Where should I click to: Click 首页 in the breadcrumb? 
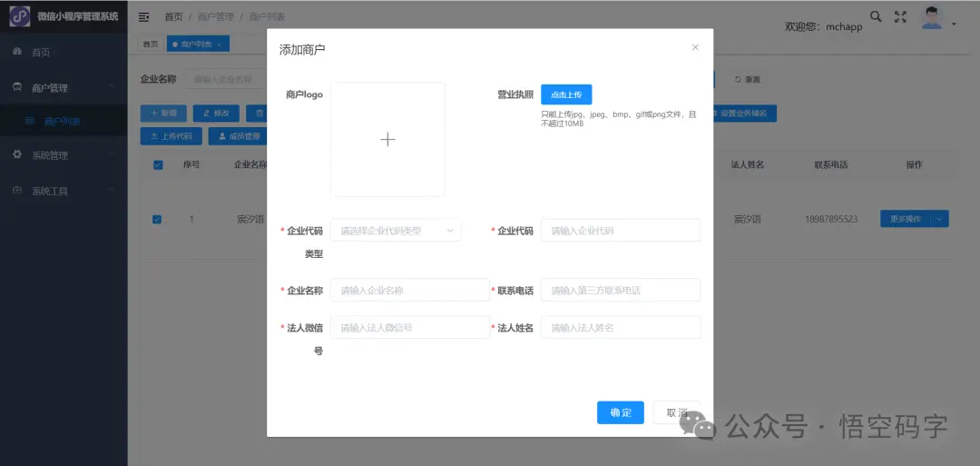point(173,17)
